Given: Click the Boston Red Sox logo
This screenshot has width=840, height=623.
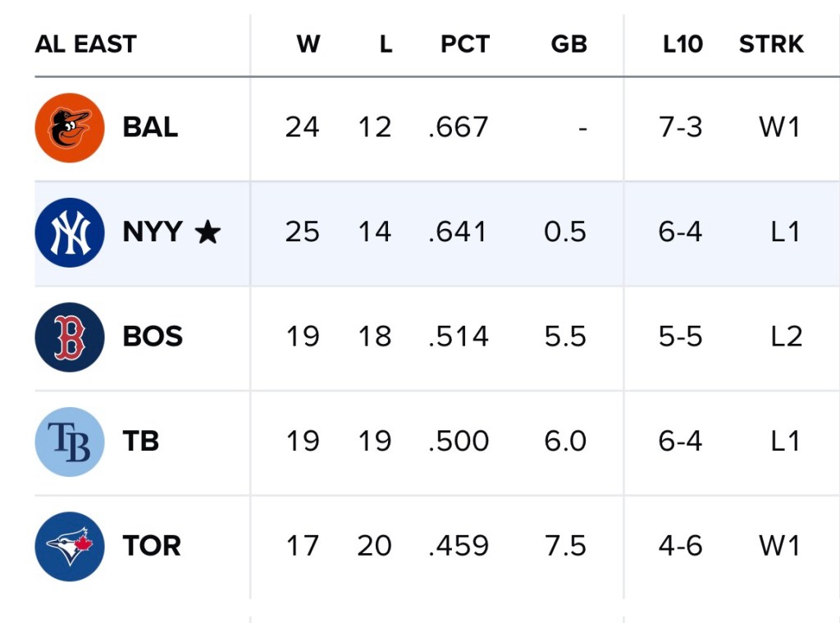Looking at the screenshot, I should 70,337.
